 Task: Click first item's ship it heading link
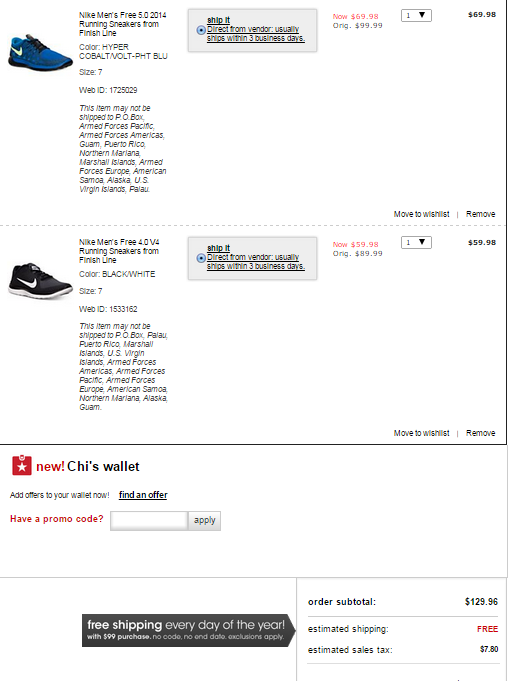click(218, 20)
